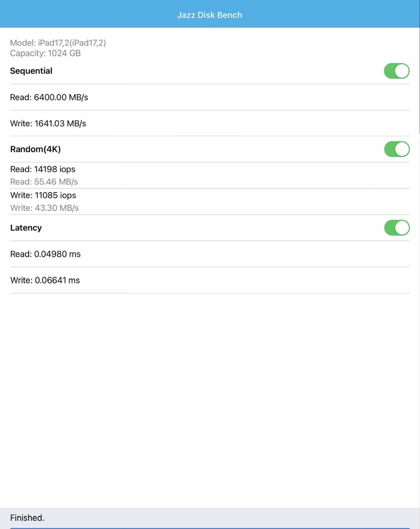
Task: Click the Model iPad17,2 text
Action: click(x=58, y=43)
